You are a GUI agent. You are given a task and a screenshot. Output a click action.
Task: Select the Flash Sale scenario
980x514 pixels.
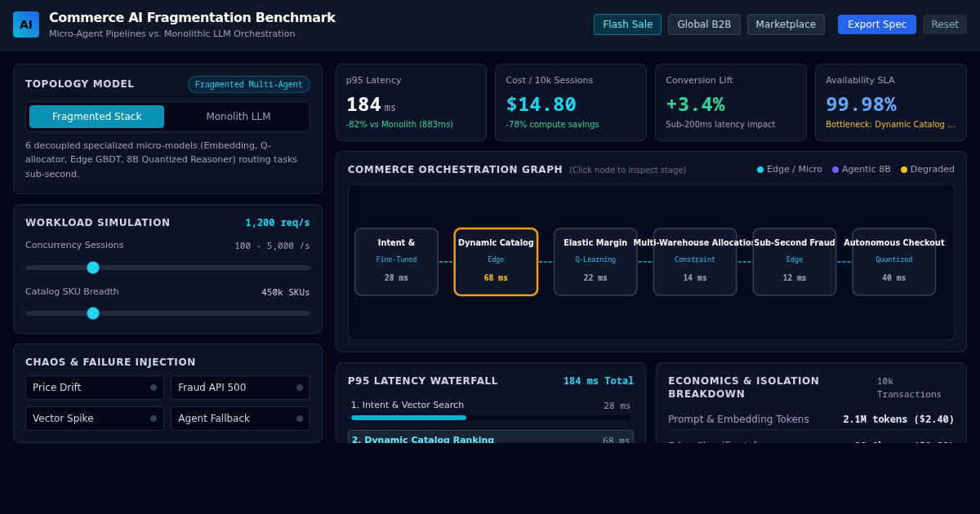click(627, 24)
